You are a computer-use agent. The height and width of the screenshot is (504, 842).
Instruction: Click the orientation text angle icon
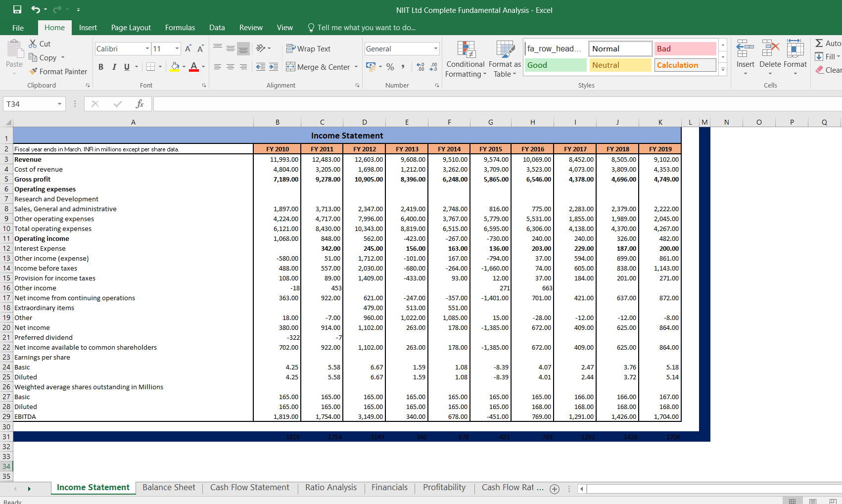pos(261,48)
